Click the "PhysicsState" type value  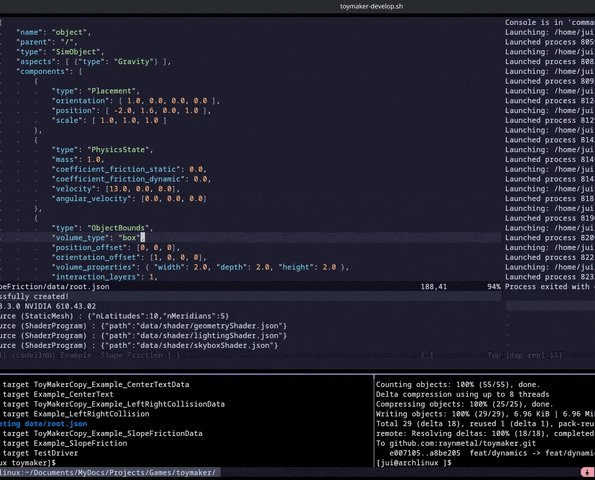coord(118,150)
